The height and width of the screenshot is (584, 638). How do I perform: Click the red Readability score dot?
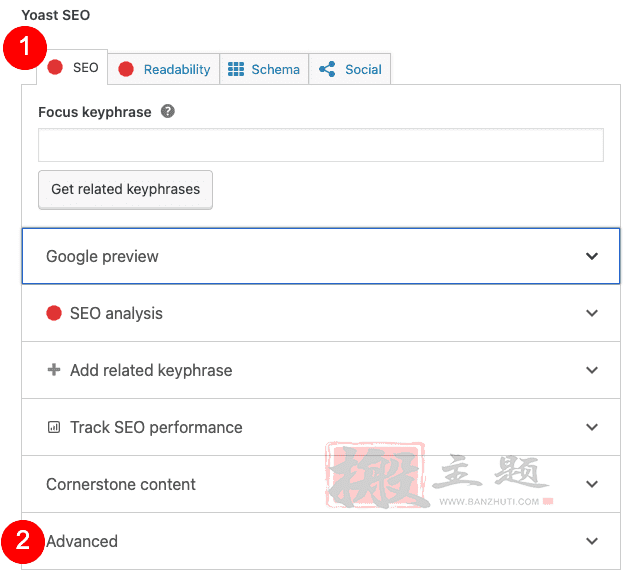click(x=126, y=69)
